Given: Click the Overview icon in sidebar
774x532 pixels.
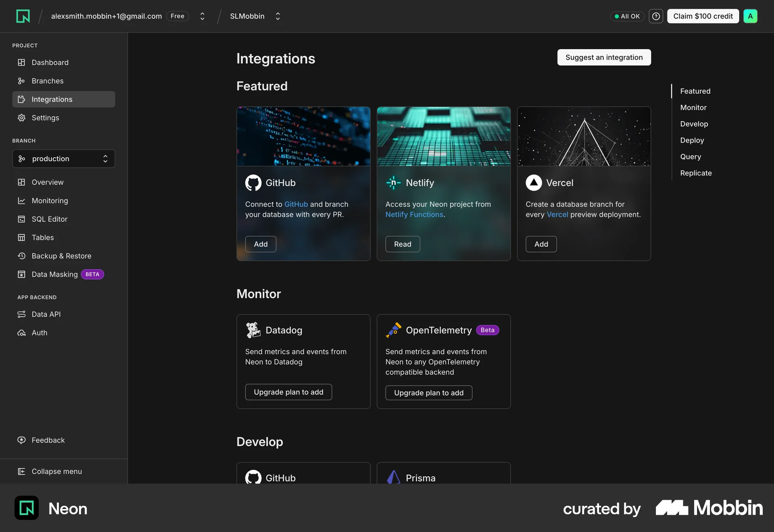Looking at the screenshot, I should pyautogui.click(x=21, y=182).
